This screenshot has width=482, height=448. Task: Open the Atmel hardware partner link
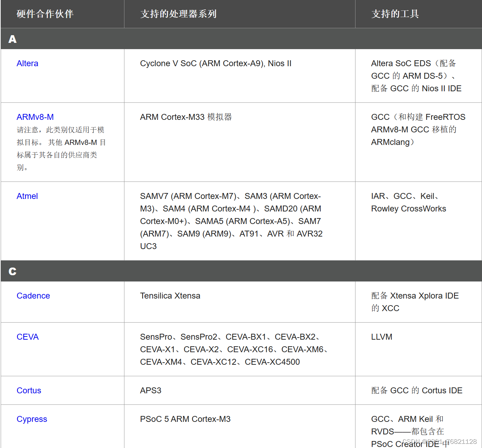(x=27, y=196)
